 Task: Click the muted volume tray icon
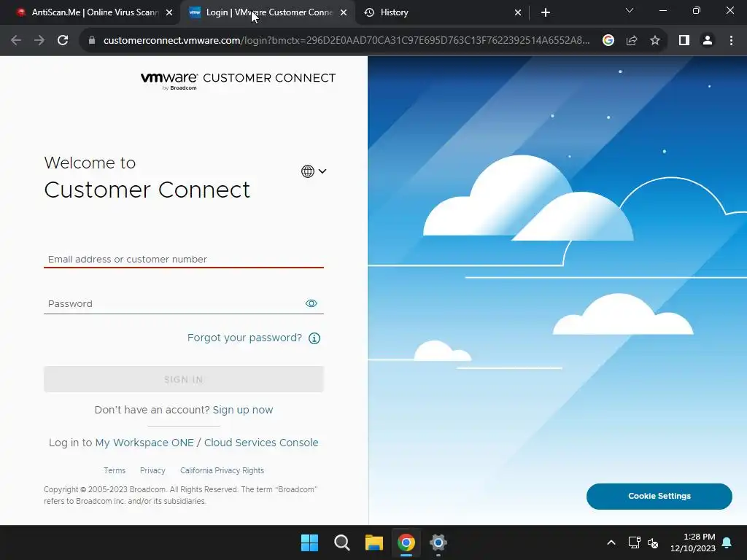653,542
